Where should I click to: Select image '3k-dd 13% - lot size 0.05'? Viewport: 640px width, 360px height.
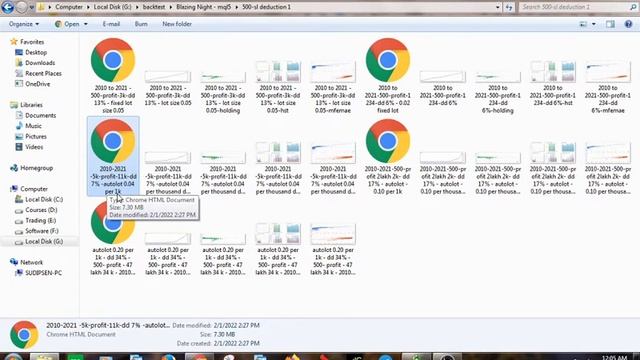[x=168, y=88]
